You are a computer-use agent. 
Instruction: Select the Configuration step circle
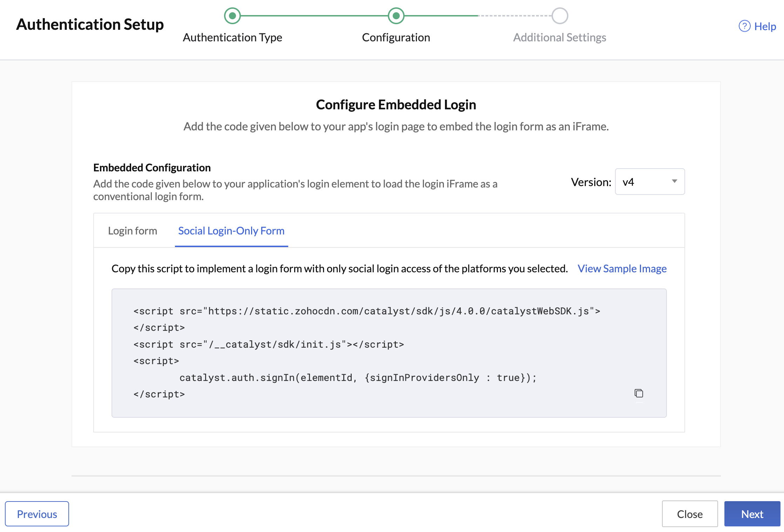point(396,15)
